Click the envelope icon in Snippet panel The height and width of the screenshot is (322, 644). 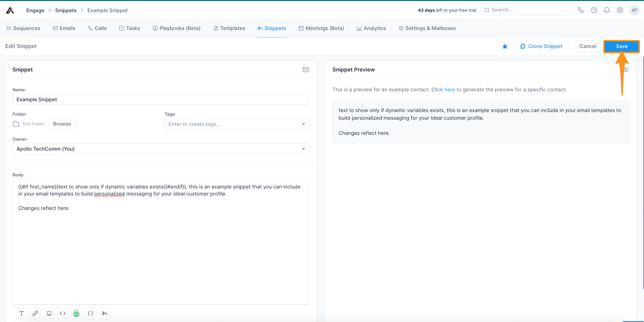point(306,70)
